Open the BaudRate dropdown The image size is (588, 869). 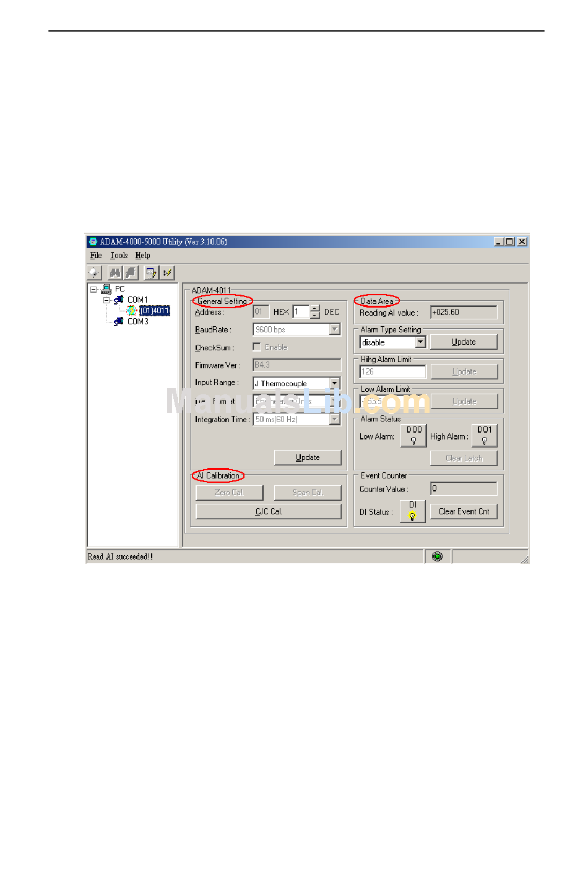(335, 329)
